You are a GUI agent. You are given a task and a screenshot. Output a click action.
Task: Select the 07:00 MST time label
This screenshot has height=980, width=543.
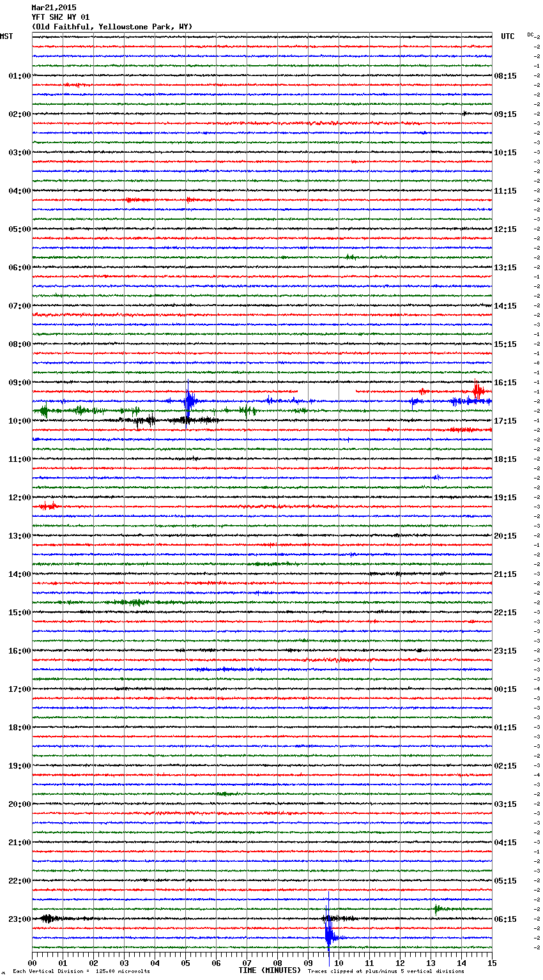pyautogui.click(x=20, y=306)
